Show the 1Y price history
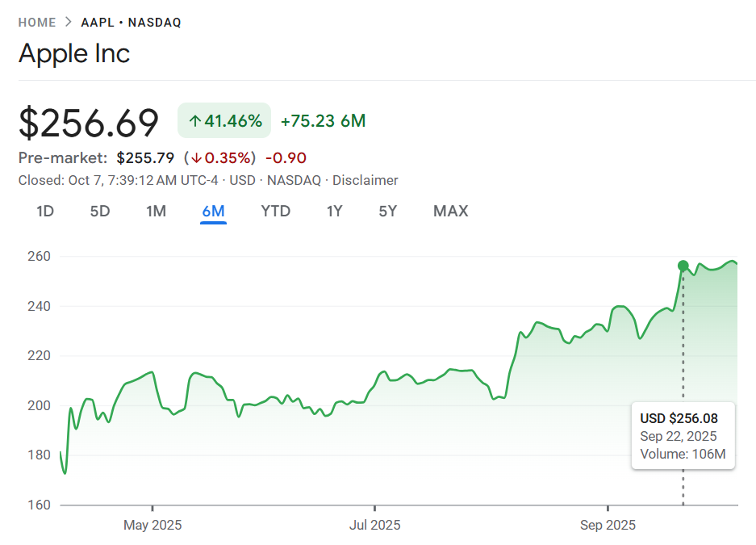 334,212
